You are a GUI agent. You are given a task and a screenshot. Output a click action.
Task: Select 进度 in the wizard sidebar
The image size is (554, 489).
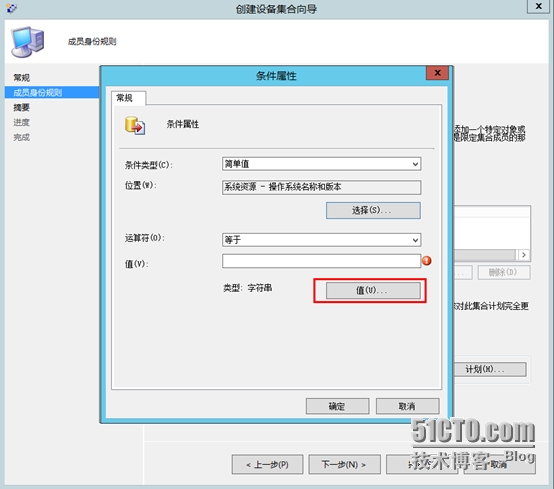click(x=22, y=122)
